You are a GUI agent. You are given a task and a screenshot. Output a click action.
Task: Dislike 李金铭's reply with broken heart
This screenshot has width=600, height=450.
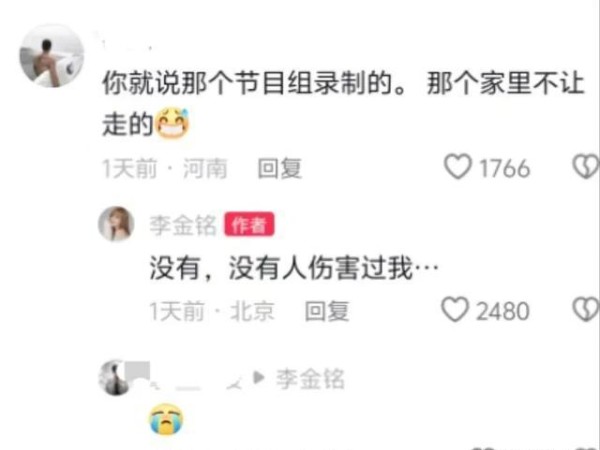coord(586,309)
